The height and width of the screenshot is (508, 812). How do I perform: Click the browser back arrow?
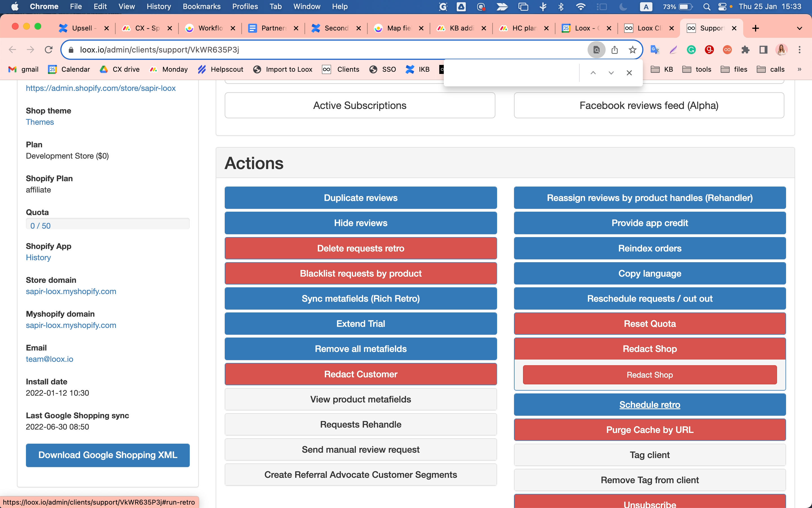click(x=12, y=50)
